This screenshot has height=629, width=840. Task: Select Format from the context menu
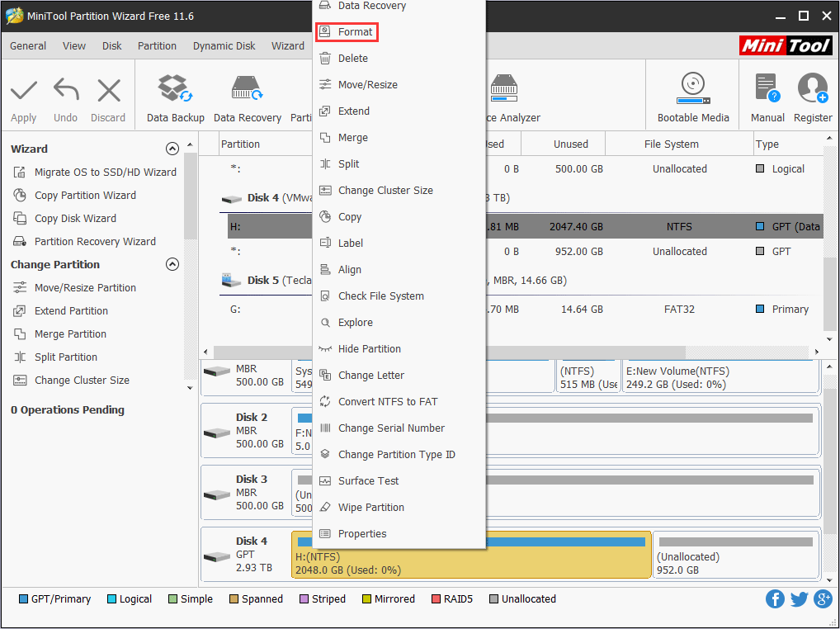point(347,31)
